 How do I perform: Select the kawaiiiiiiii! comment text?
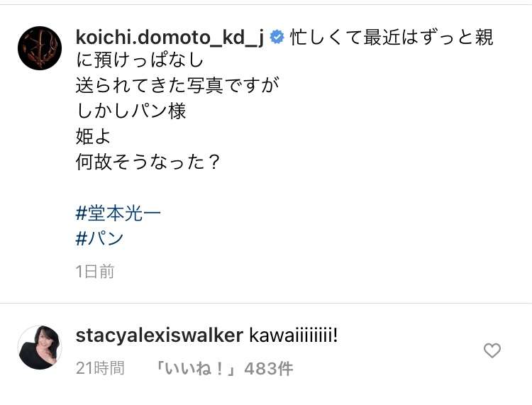[x=294, y=335]
